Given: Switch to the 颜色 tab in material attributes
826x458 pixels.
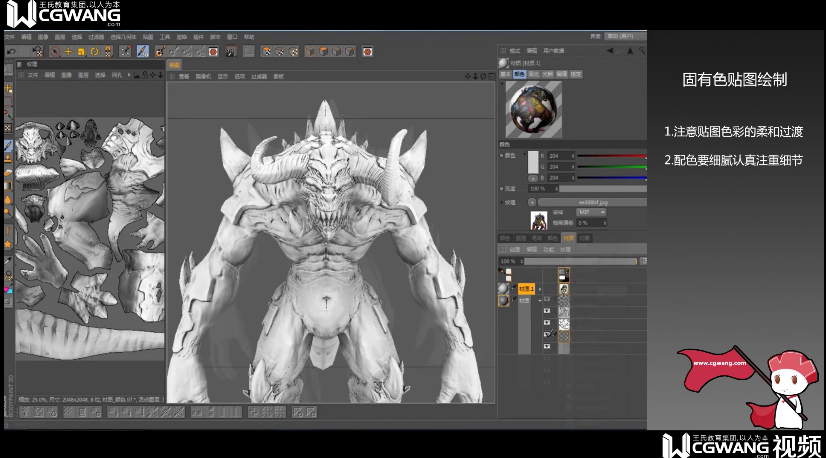Looking at the screenshot, I should [x=519, y=73].
